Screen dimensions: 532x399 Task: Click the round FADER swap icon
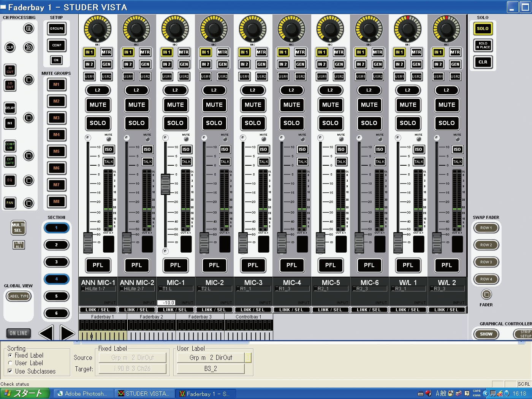(x=486, y=294)
